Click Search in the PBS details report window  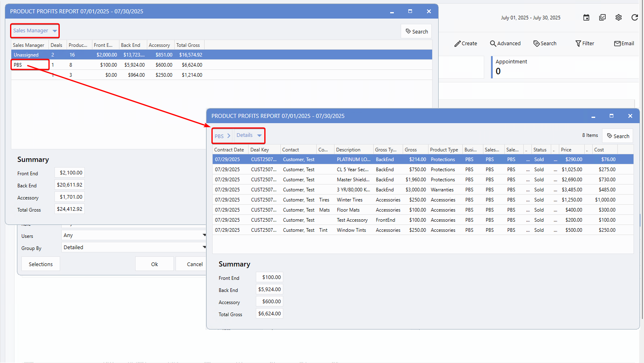pyautogui.click(x=618, y=136)
